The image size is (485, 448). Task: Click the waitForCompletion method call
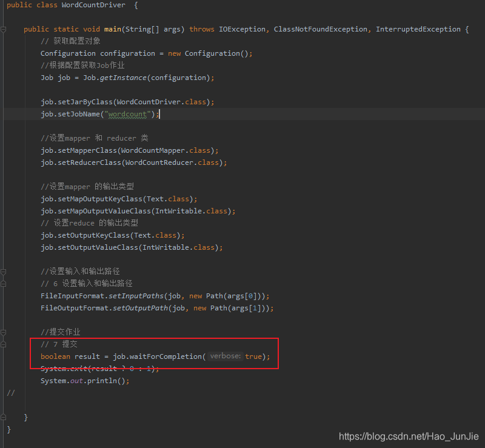[166, 356]
